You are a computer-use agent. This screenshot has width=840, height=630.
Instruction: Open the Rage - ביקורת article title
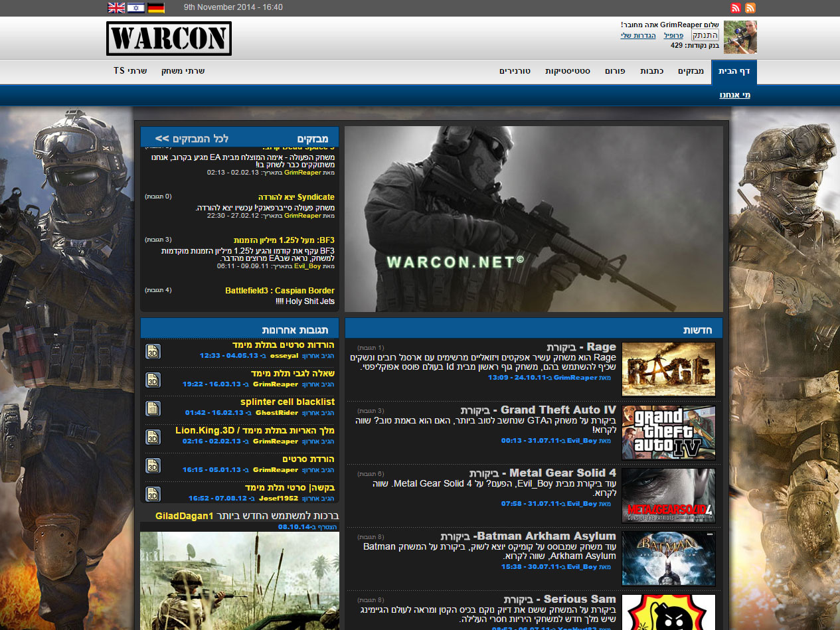point(581,347)
